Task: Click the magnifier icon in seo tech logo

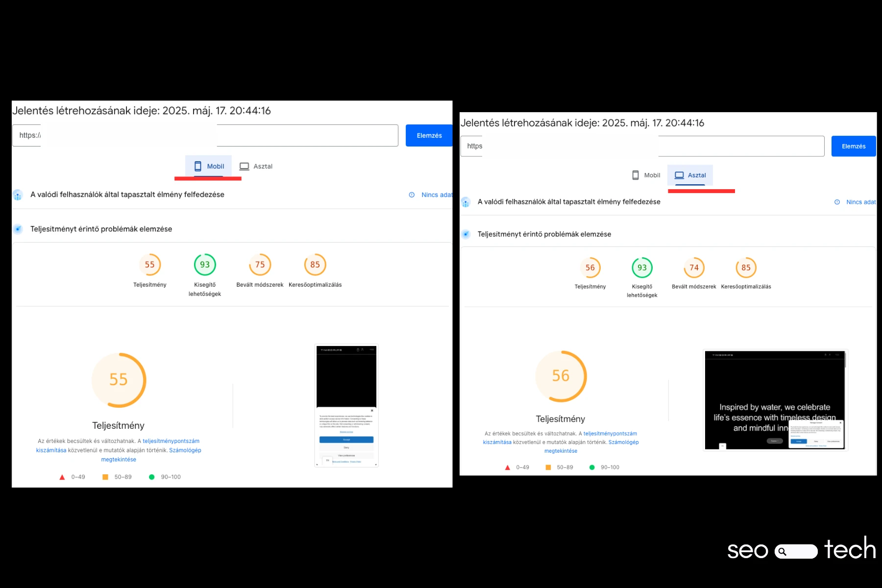Action: 783,552
